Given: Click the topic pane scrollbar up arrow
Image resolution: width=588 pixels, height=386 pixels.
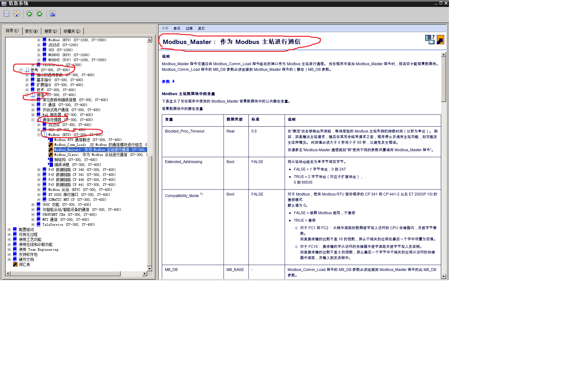Looking at the screenshot, I should coord(444,55).
